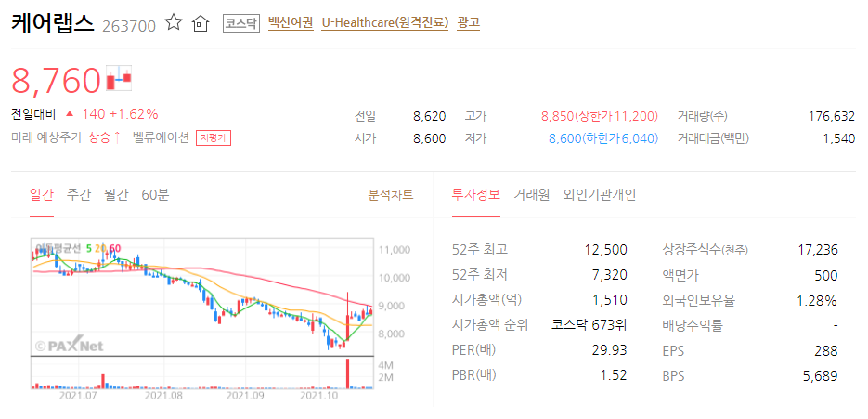Image resolution: width=868 pixels, height=419 pixels.
Task: Click the EPS value 288
Action: 827,350
